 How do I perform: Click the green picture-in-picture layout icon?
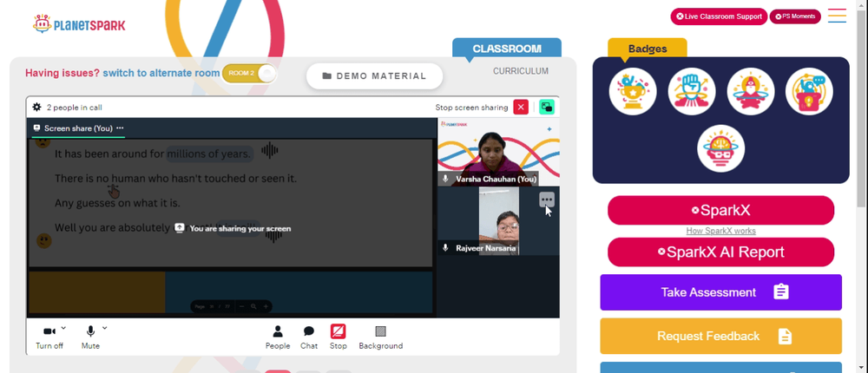tap(547, 108)
